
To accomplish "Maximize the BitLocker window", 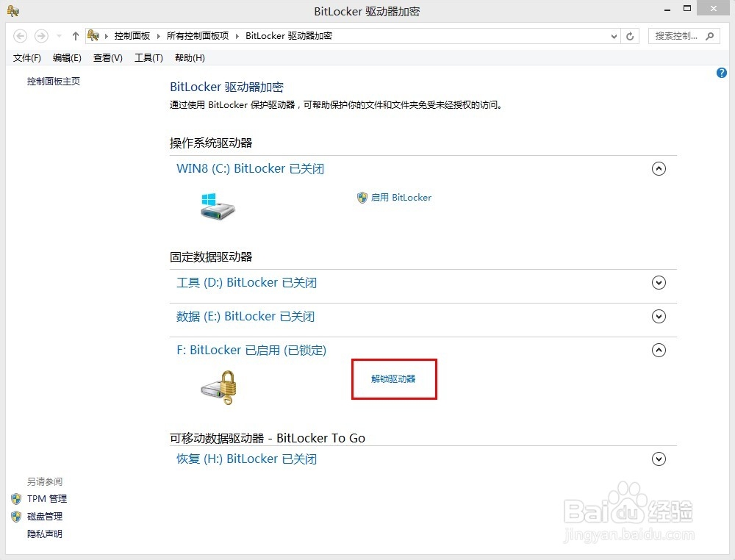I will [687, 8].
